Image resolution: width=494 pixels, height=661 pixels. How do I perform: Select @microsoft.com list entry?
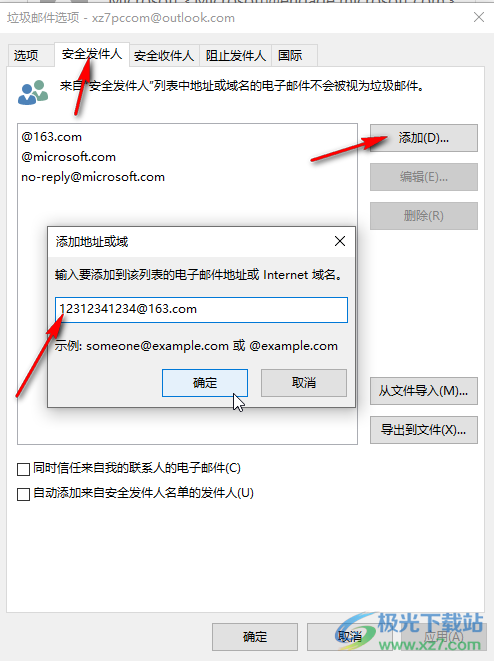tap(68, 157)
